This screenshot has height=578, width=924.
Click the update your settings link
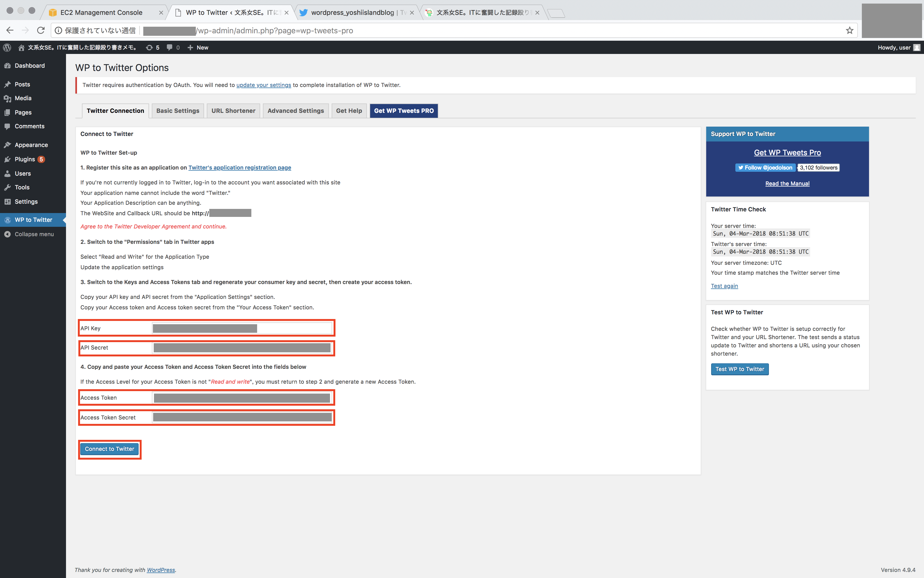[263, 85]
